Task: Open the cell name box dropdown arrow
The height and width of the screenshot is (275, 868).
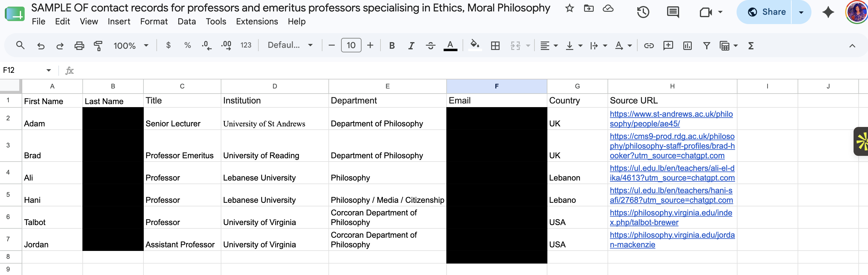Action: pyautogui.click(x=48, y=70)
